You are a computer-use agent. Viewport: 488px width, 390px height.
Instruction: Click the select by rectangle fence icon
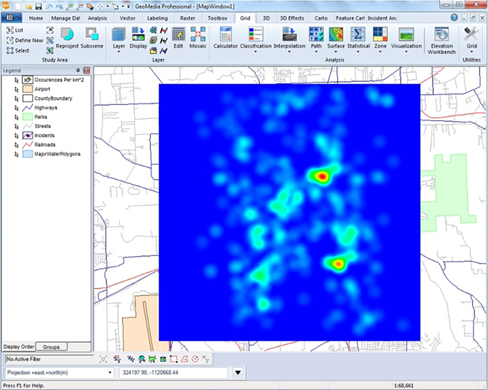coord(173,359)
